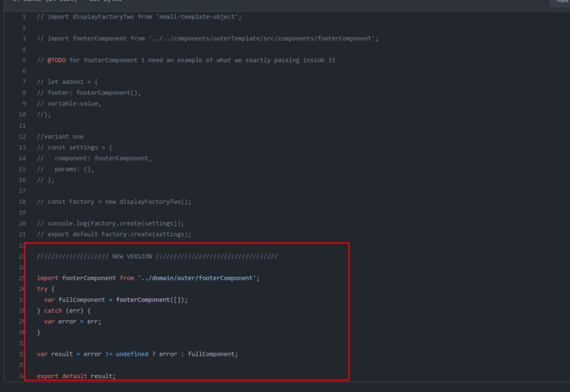This screenshot has height=392, width=570.
Task: Select line number 26 starting the try block
Action: coord(22,288)
